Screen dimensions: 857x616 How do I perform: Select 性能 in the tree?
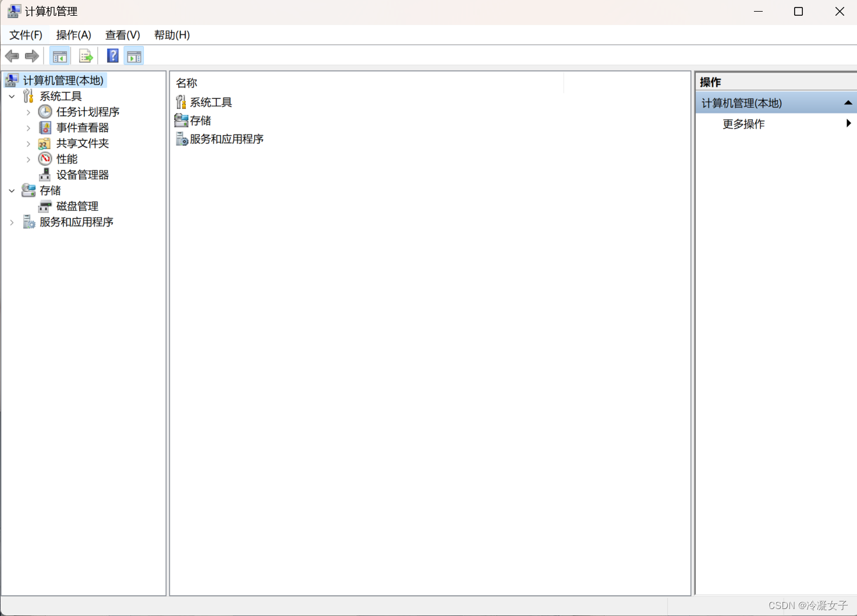click(x=67, y=159)
